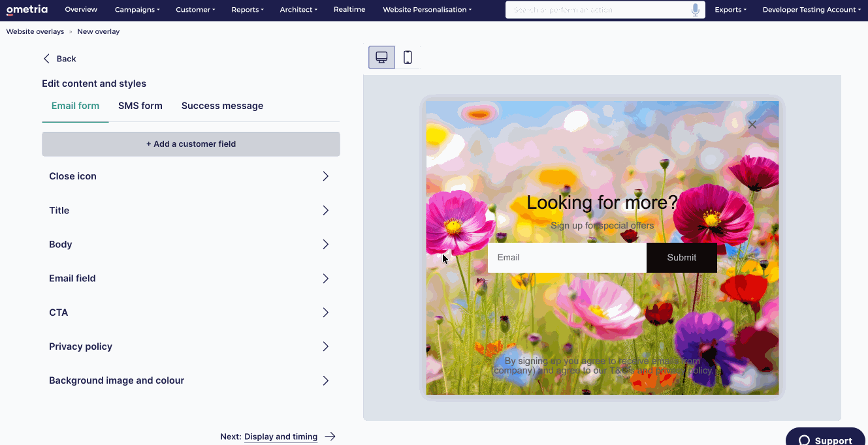Switch to desktop preview icon
This screenshot has width=868, height=445.
[381, 57]
